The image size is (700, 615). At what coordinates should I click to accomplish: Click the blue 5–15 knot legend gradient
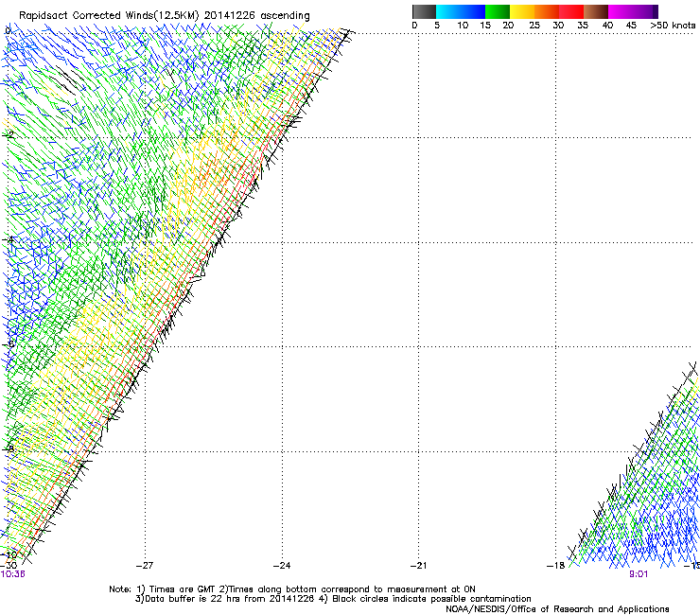461,11
